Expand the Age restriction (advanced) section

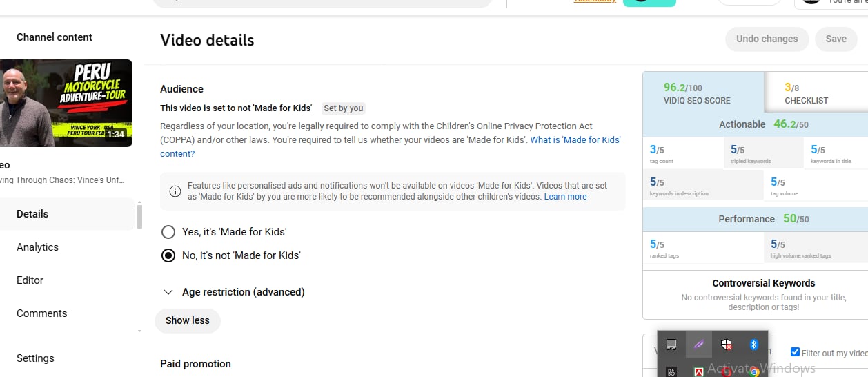pos(168,292)
